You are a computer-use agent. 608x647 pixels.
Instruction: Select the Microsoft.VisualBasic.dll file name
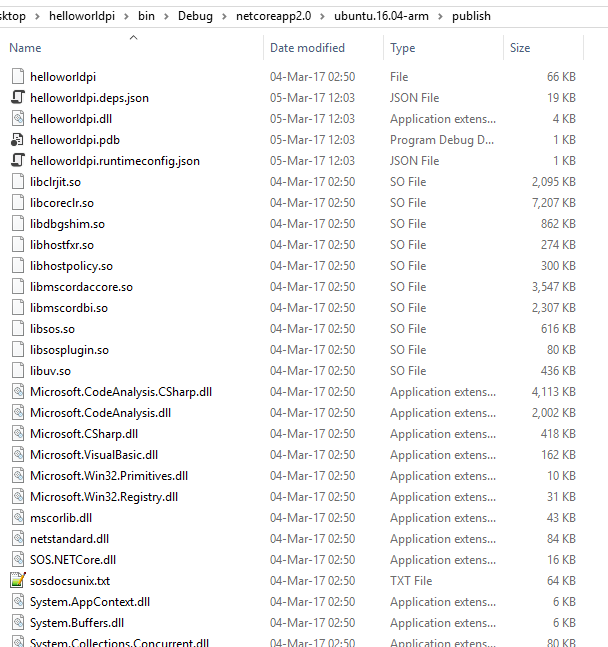point(94,455)
